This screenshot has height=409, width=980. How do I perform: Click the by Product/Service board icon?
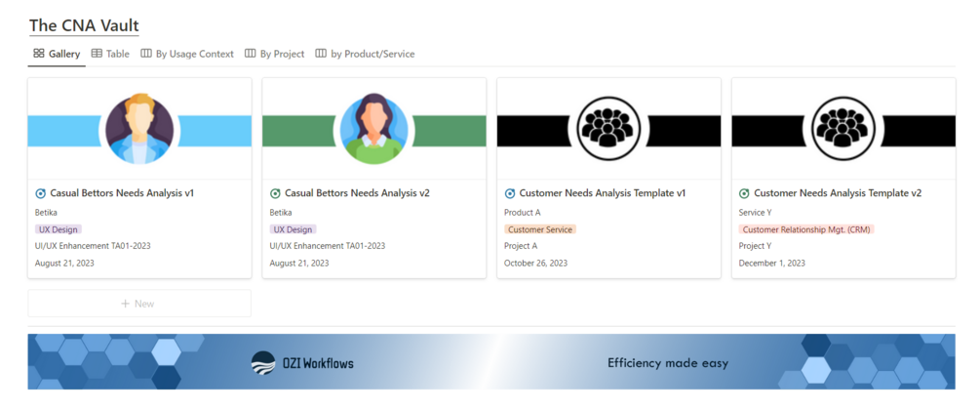coord(321,54)
